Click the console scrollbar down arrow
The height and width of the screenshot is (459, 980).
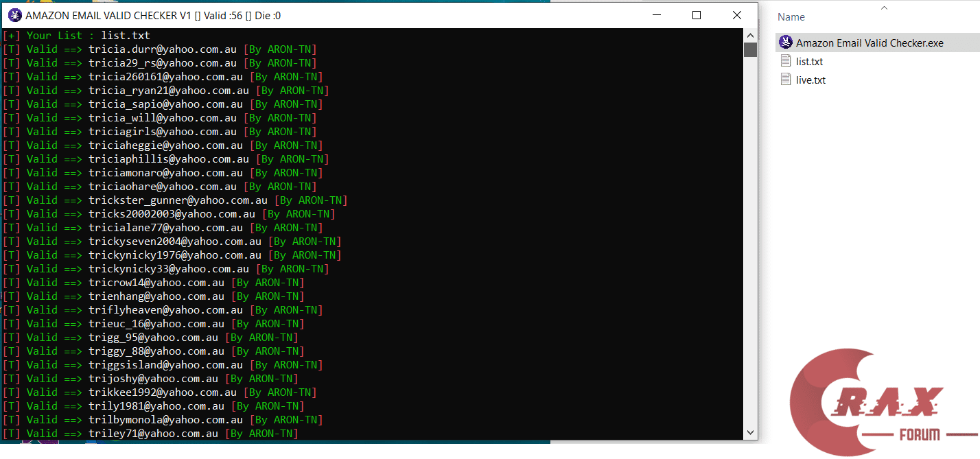750,433
